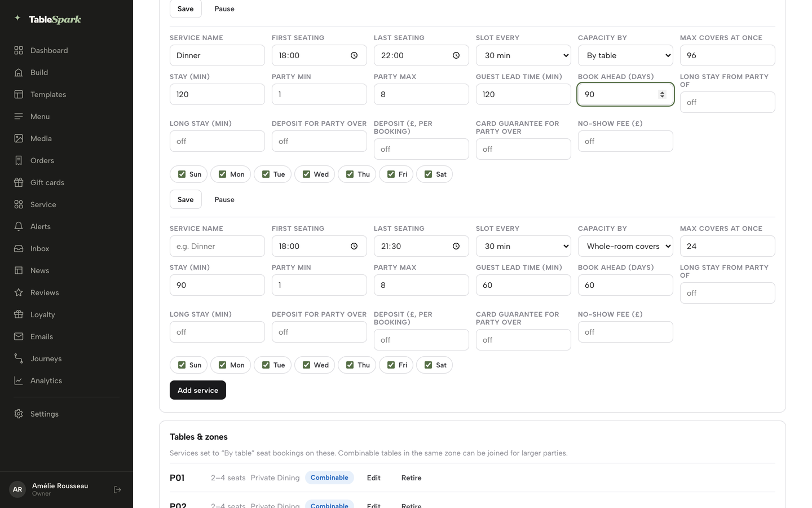Toggle Sat checkbox in the Dinner service

428,174
